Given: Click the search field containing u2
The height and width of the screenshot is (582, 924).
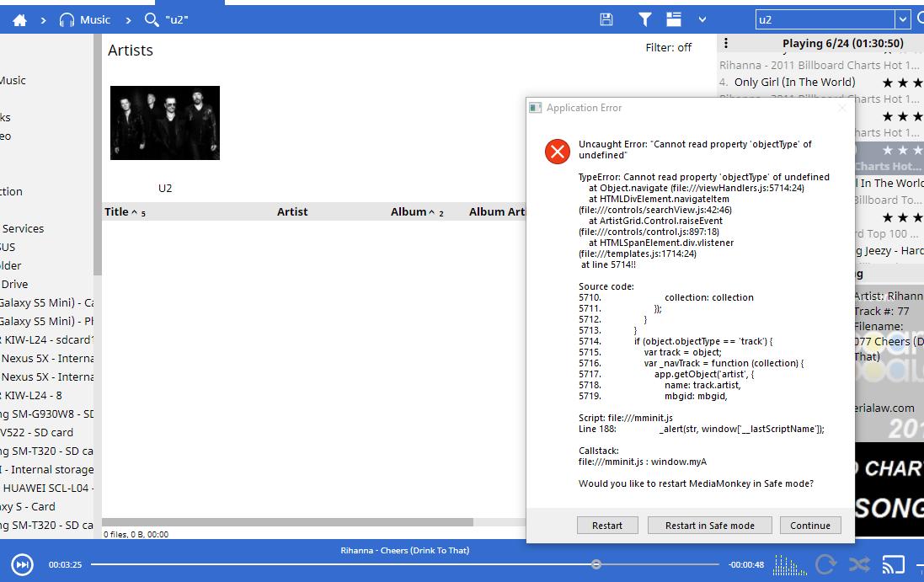Looking at the screenshot, I should click(824, 19).
